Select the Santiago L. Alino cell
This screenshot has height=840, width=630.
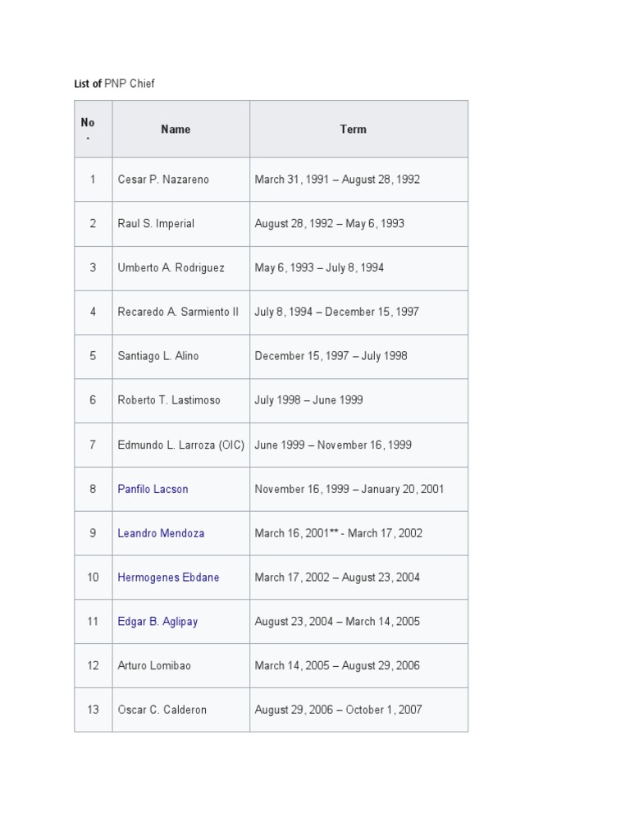[x=158, y=356]
